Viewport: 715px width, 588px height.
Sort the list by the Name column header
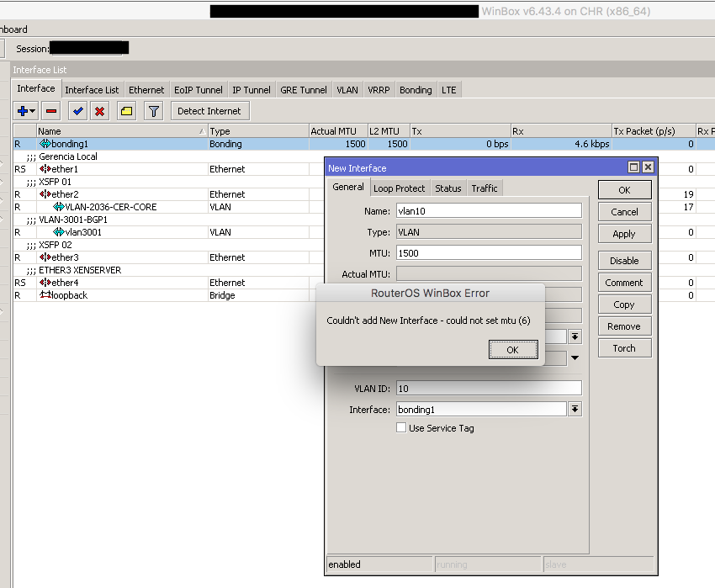coord(118,131)
